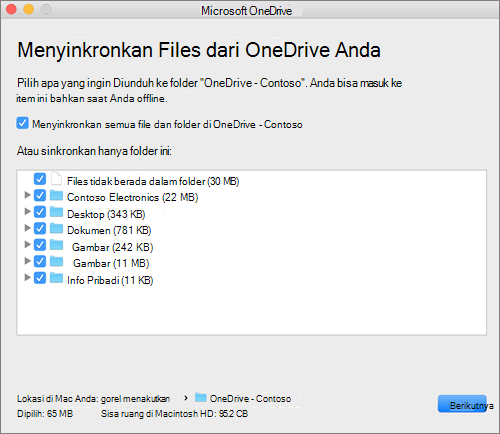Select the Contoso Electronics (22 MB) label
This screenshot has height=434, width=500.
tap(133, 197)
